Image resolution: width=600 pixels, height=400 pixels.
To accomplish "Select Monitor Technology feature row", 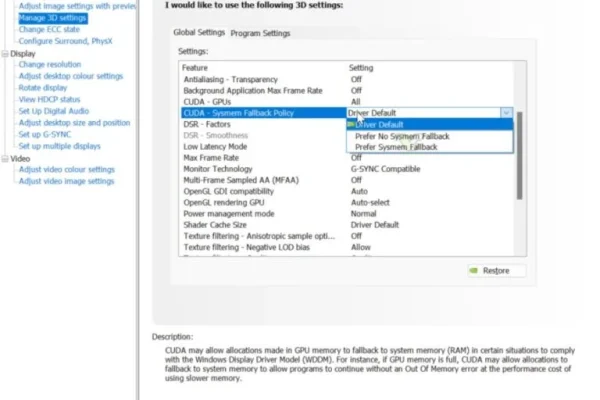I will coord(347,169).
